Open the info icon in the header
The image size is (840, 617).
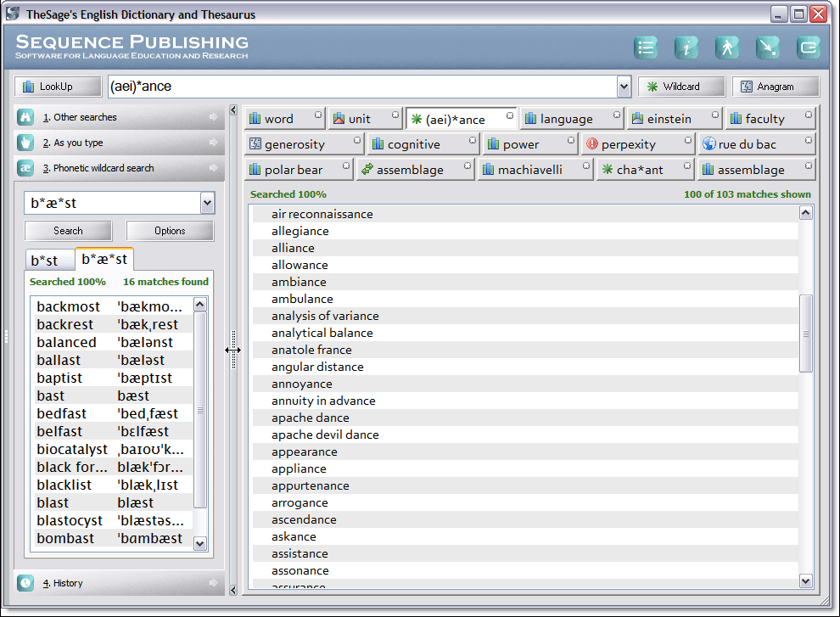pos(686,48)
